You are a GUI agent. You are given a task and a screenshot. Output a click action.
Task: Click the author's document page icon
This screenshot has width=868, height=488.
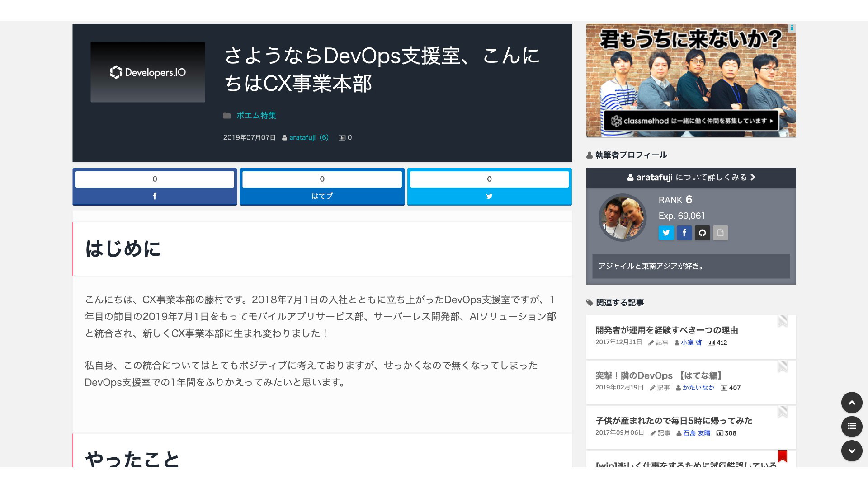click(721, 233)
